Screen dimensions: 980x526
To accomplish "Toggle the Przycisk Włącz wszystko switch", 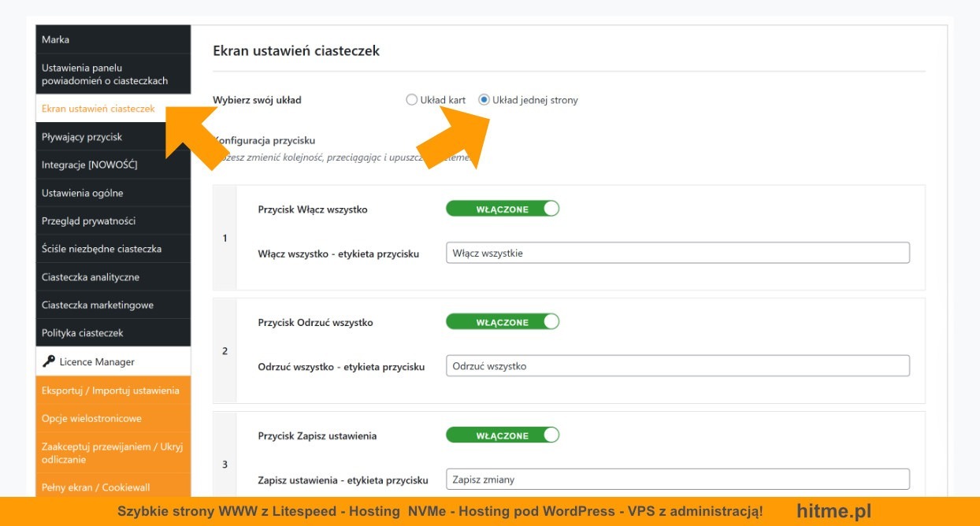I will click(x=503, y=209).
